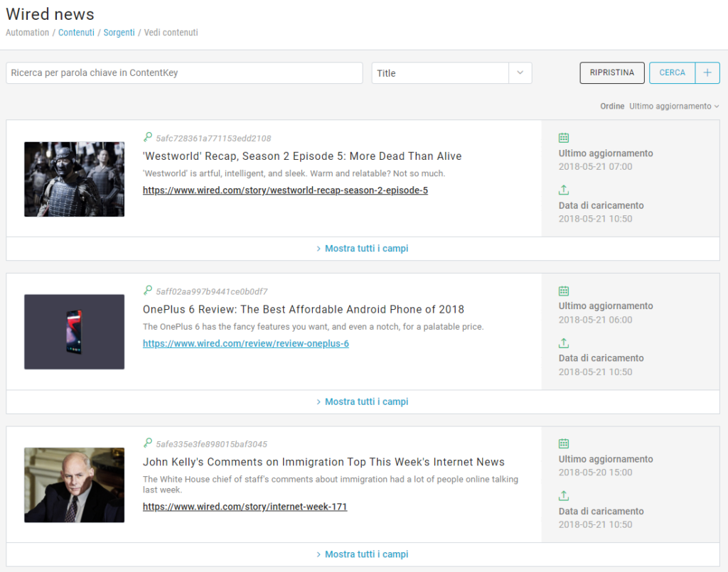
Task: Click the calendar icon in the John Kelly card
Action: pos(564,443)
